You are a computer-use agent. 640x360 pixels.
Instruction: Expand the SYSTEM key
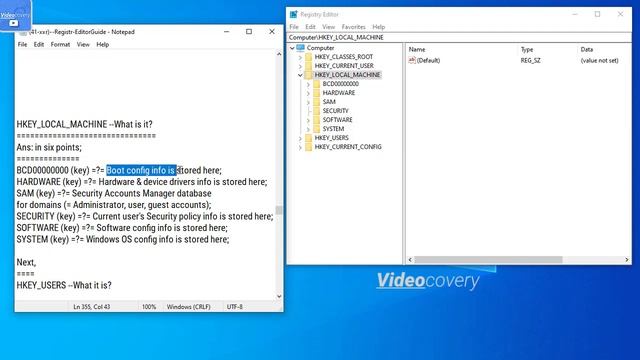tap(309, 129)
